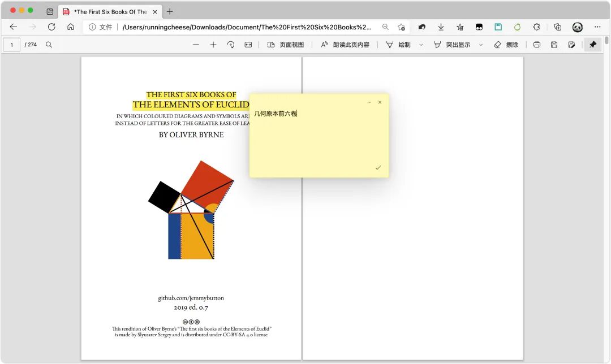611x364 pixels.
Task: Print the PDF document
Action: [x=536, y=45]
